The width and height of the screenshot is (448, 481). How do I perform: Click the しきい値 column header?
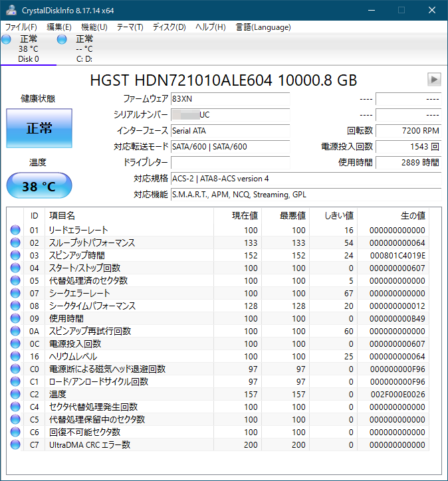coord(333,216)
